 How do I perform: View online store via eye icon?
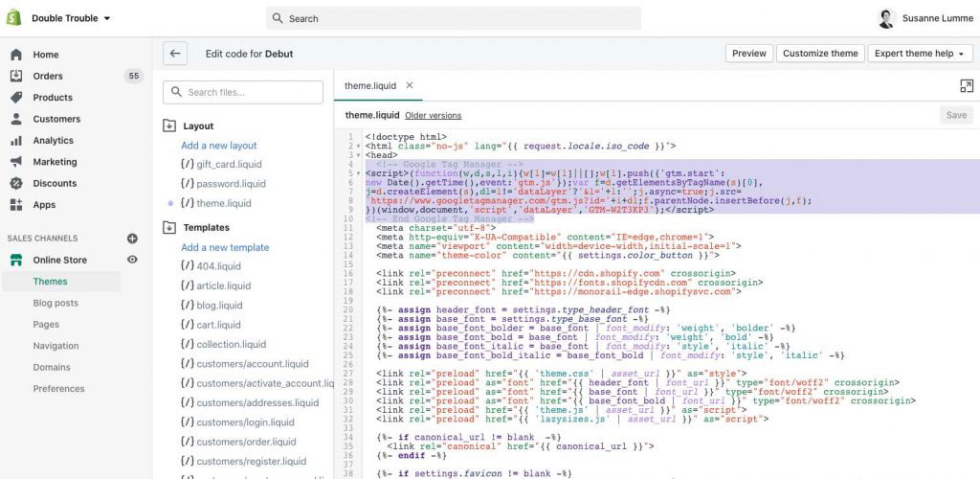(132, 260)
